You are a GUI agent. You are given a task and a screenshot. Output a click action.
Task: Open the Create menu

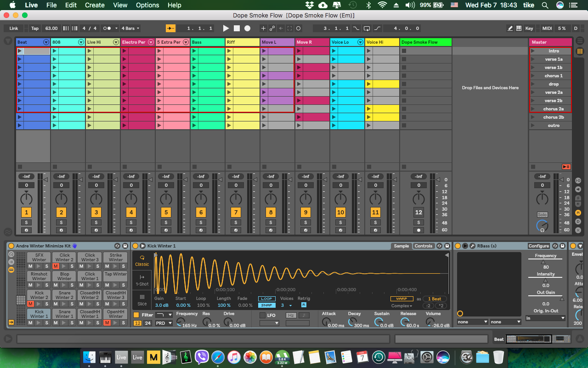coord(95,5)
